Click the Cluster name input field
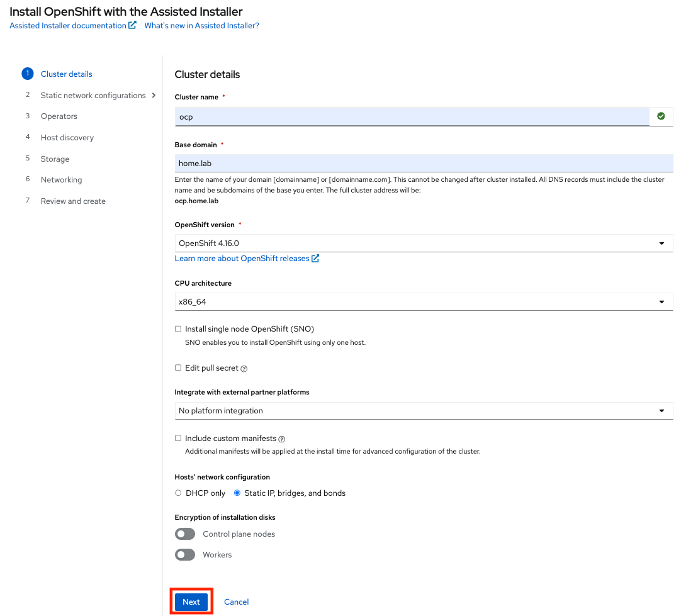681x616 pixels. [412, 117]
